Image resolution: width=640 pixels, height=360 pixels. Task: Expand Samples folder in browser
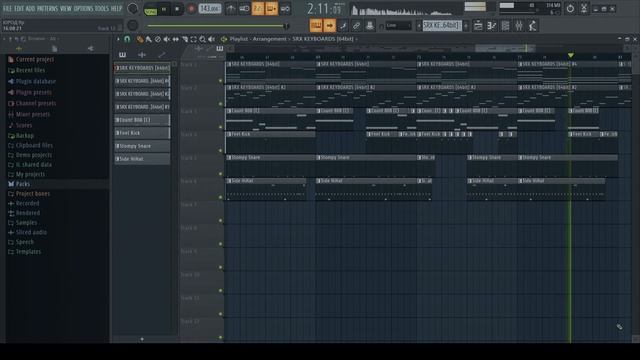click(22, 223)
